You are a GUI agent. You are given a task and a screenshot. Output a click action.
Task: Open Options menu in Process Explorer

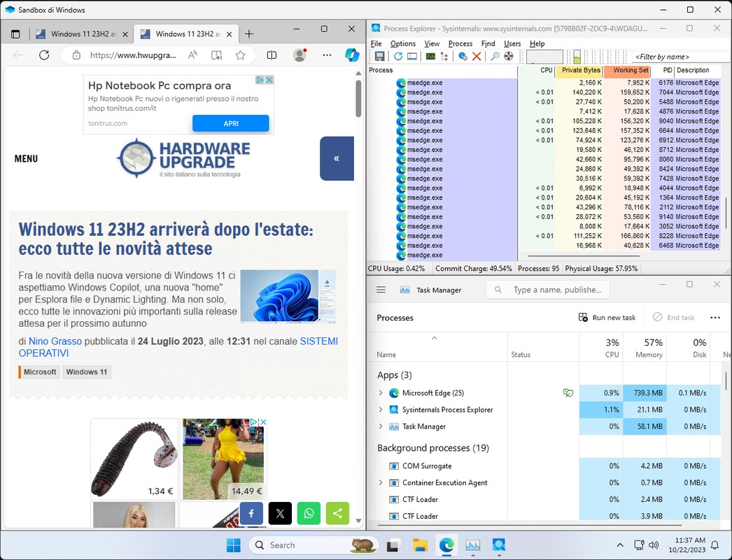403,43
